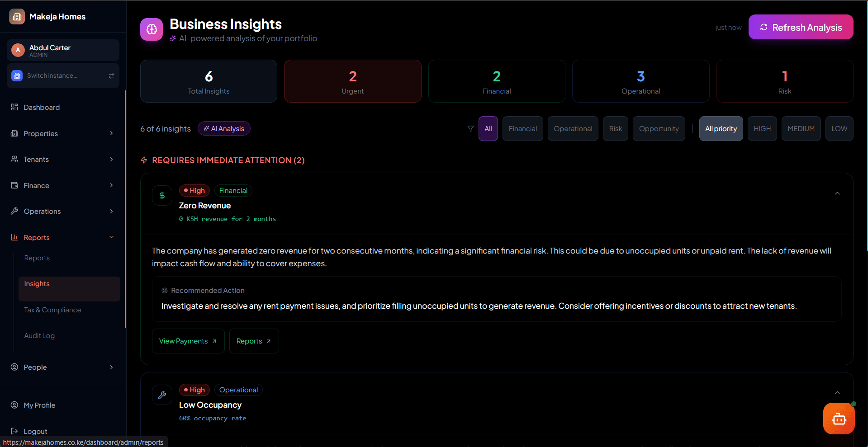This screenshot has height=447, width=868.
Task: Collapse the Low Occupancy insight card
Action: 837,393
